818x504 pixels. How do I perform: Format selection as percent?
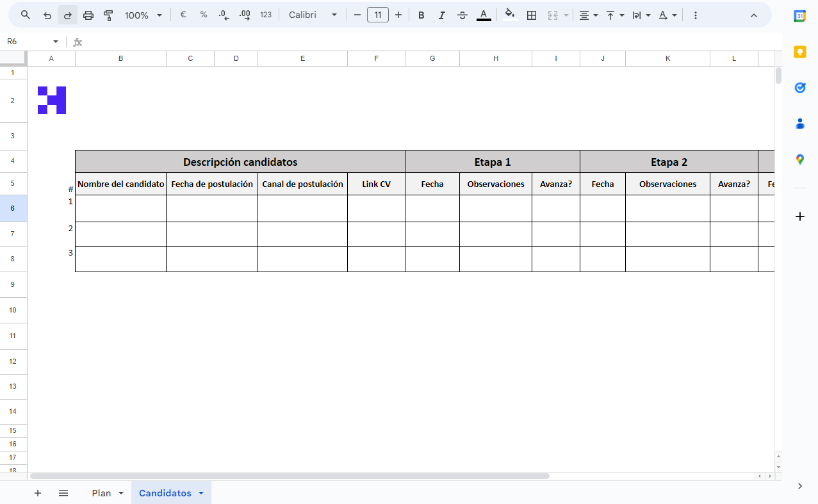[x=203, y=14]
